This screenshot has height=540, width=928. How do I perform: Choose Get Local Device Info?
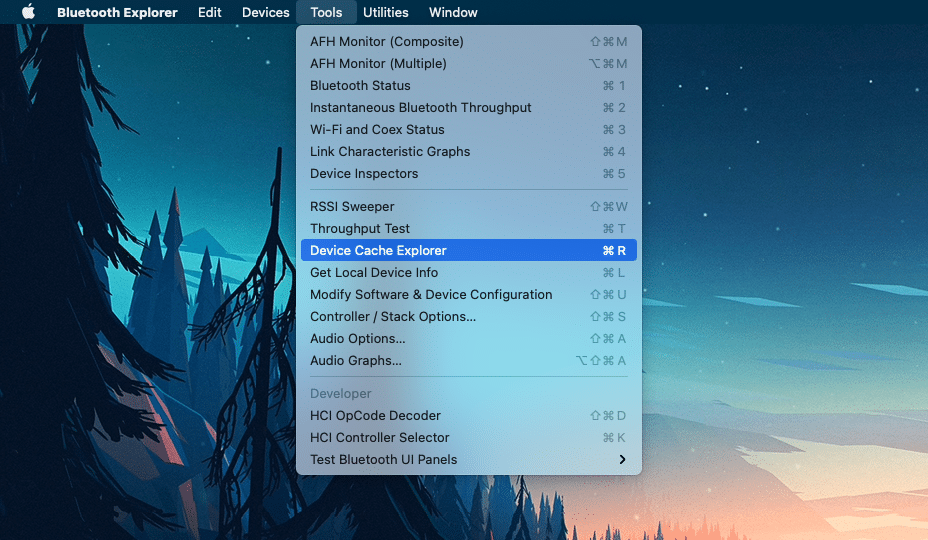coord(469,272)
